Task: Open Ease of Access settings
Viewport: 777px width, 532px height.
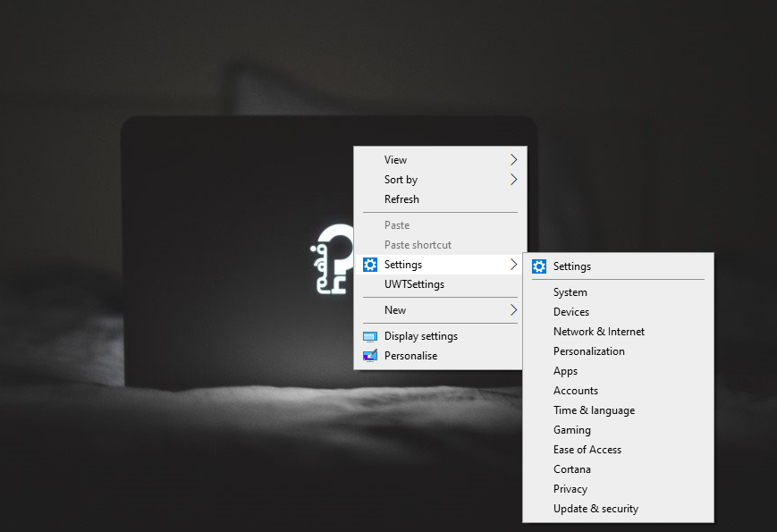Action: [618, 449]
